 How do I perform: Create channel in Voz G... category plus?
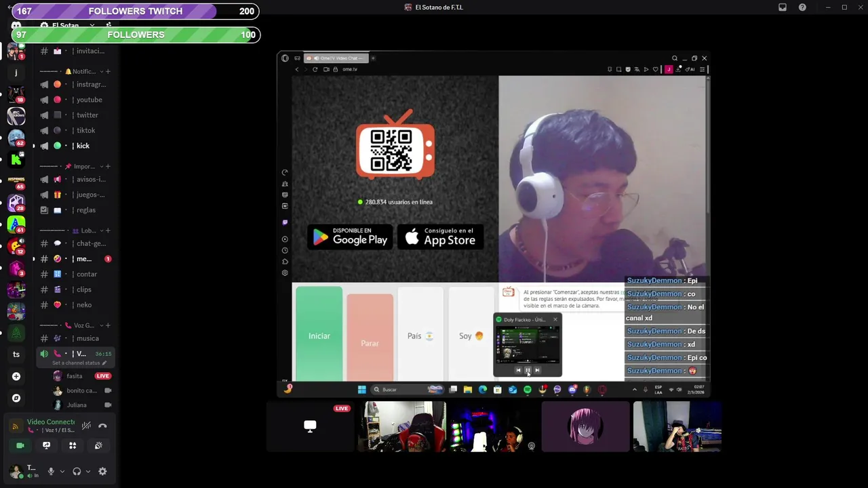point(108,325)
